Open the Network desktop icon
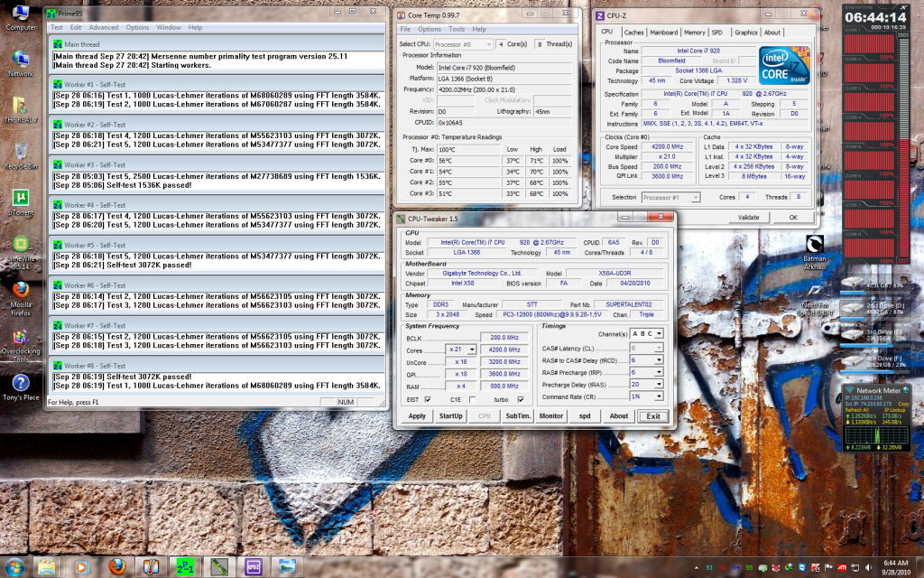 click(21, 64)
